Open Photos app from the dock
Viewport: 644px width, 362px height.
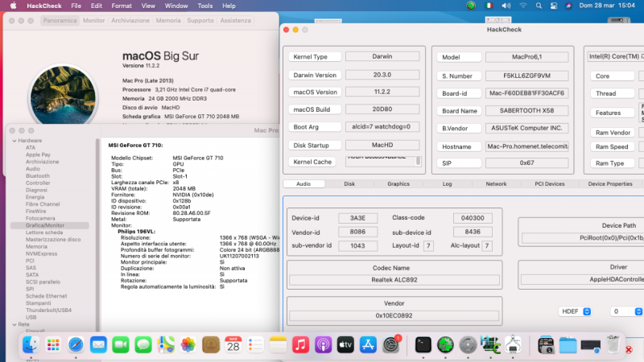tap(188, 345)
